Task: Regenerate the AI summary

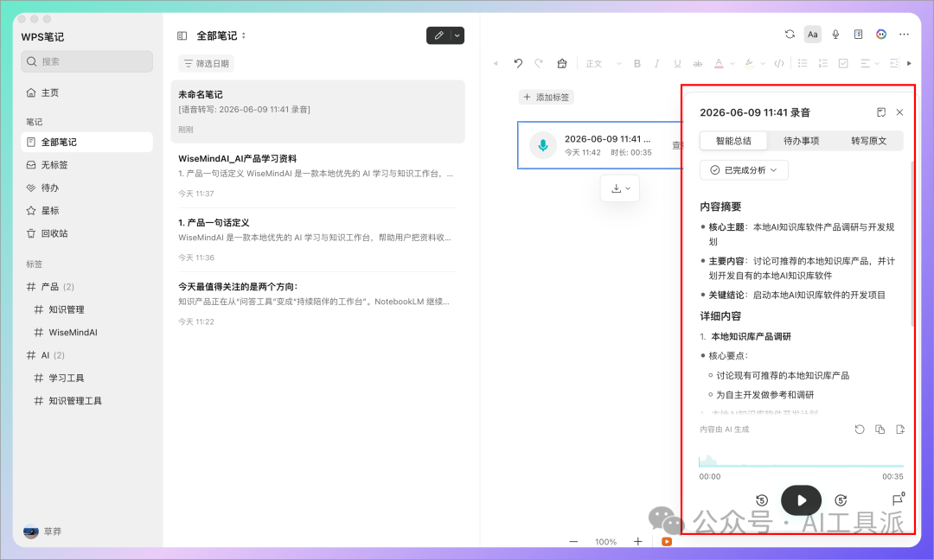Action: pyautogui.click(x=860, y=430)
